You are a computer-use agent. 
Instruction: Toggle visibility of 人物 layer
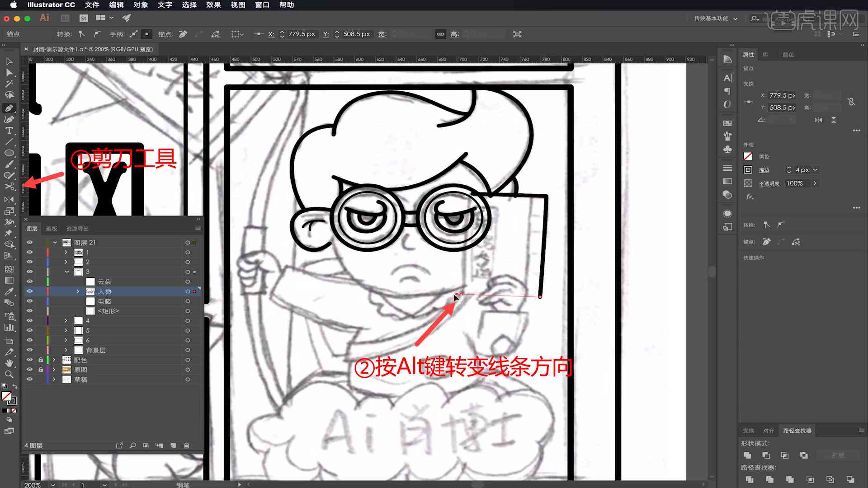[30, 291]
